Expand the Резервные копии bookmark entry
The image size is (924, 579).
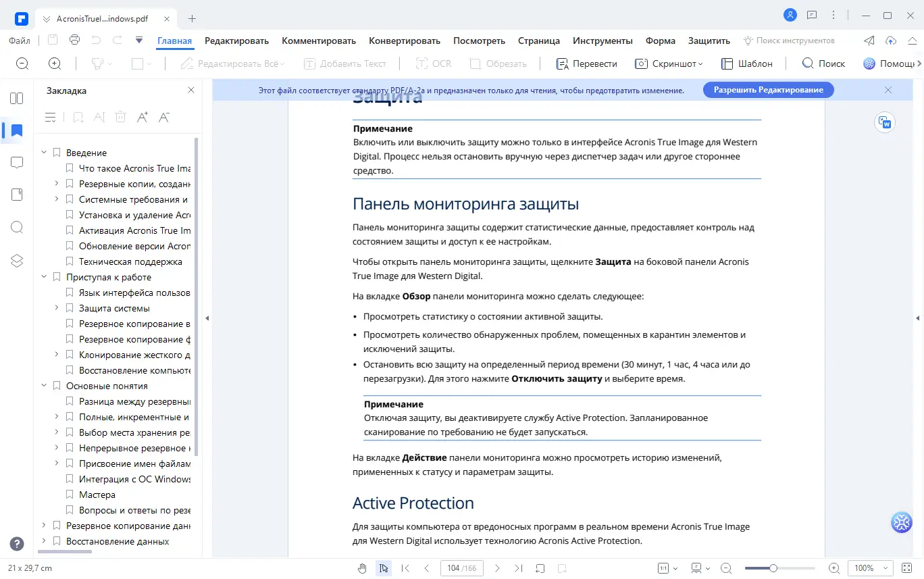click(56, 183)
